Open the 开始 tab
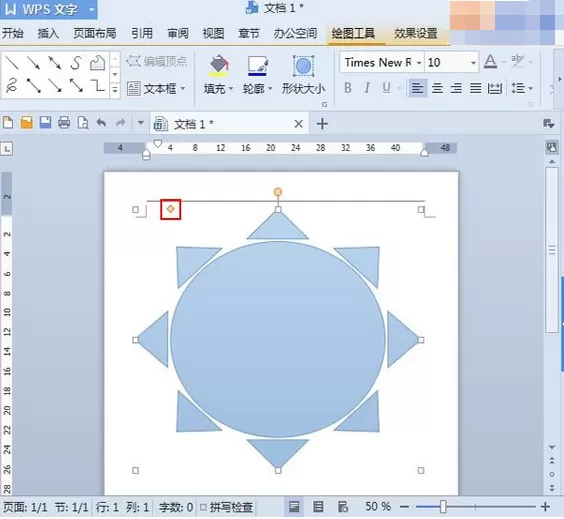This screenshot has height=519, width=564. (13, 33)
